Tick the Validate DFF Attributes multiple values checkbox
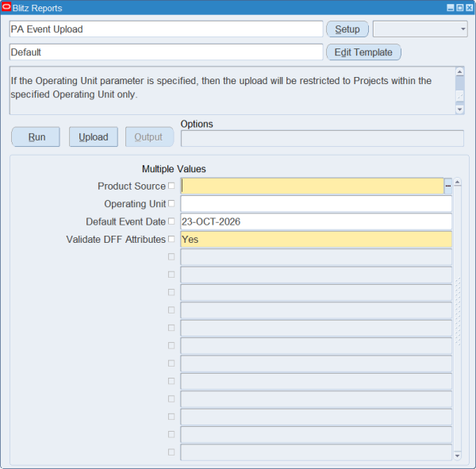 pos(171,239)
